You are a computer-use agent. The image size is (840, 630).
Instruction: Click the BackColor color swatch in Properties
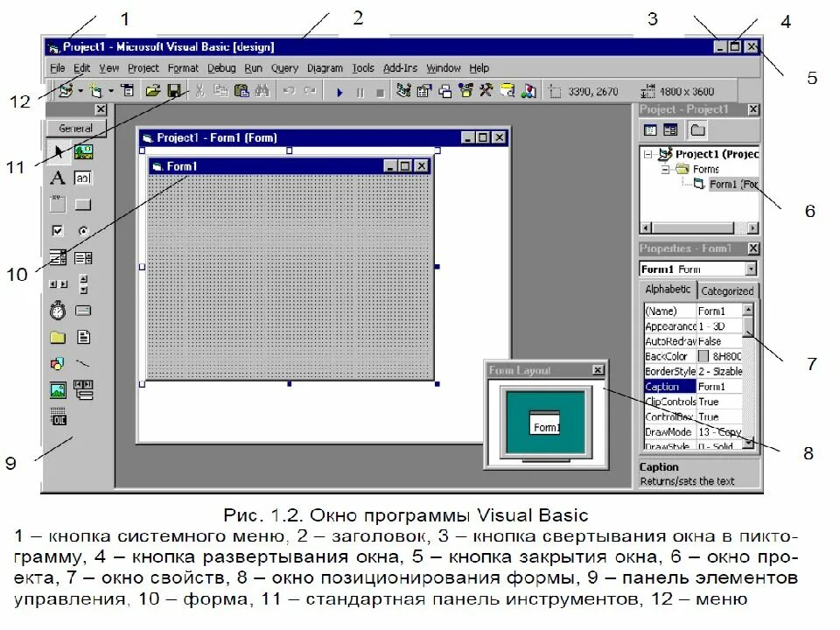coord(703,356)
